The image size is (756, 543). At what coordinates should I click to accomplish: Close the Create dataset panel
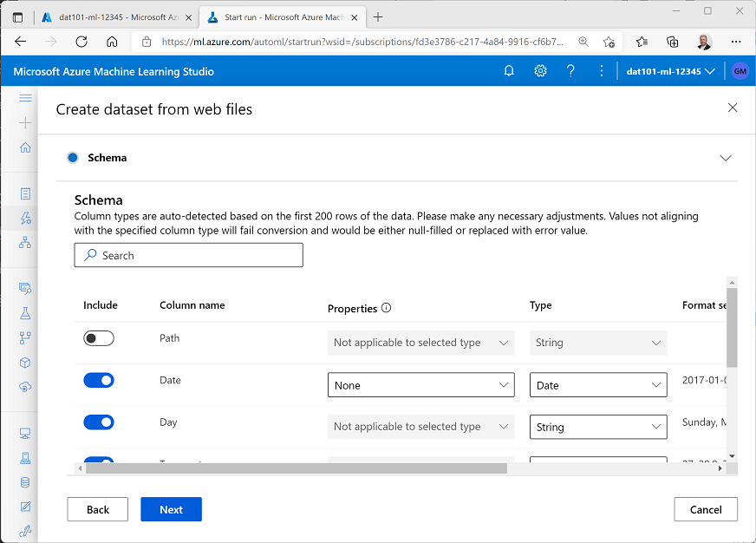click(733, 108)
